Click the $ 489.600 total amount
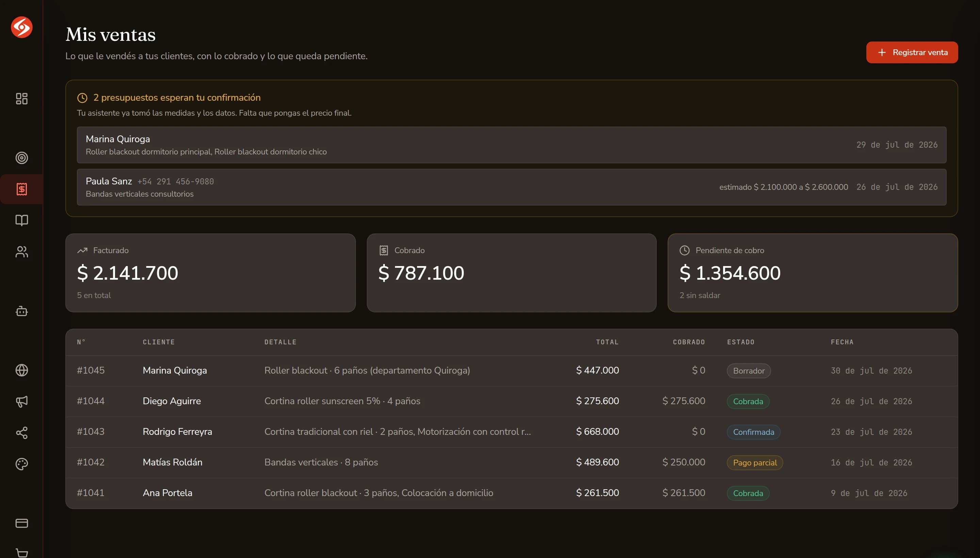 pos(598,462)
